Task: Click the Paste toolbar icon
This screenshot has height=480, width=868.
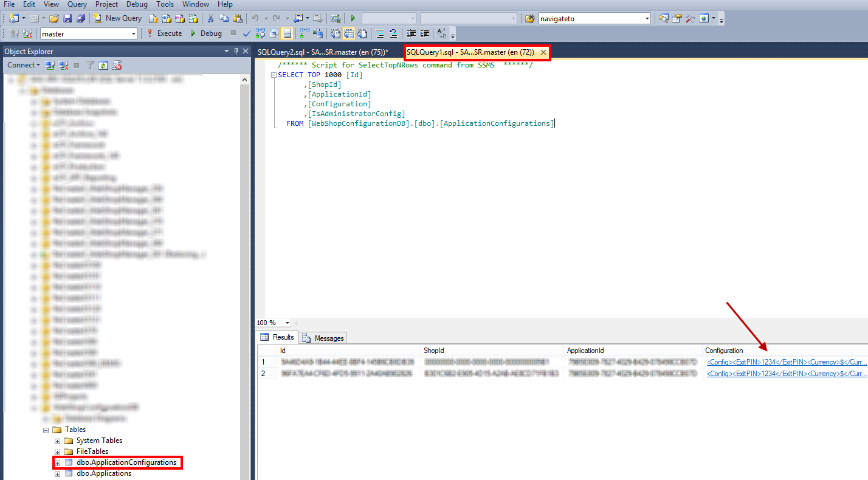Action: coord(238,19)
